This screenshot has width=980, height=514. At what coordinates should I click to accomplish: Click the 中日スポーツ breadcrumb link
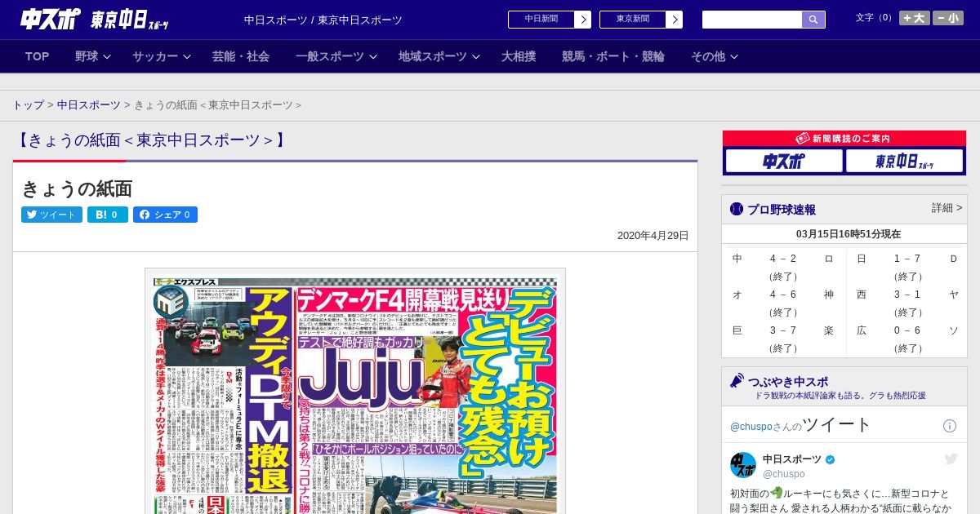point(89,105)
